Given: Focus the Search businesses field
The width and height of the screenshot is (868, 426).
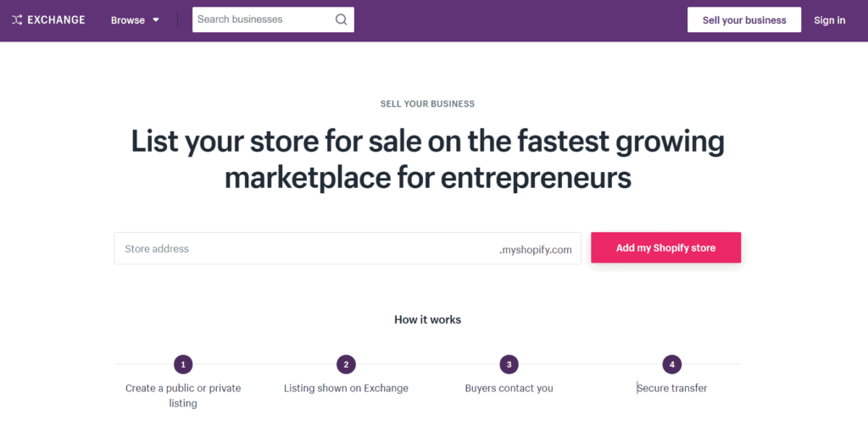Looking at the screenshot, I should pyautogui.click(x=273, y=20).
